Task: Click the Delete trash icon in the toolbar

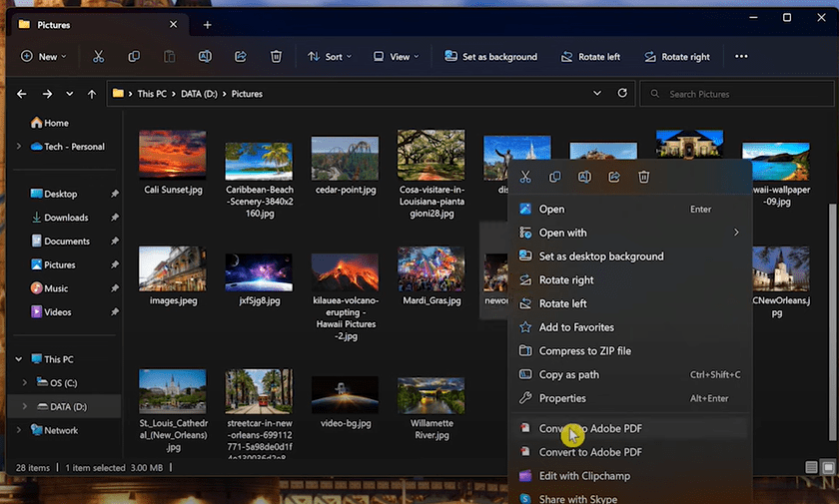Action: click(276, 56)
